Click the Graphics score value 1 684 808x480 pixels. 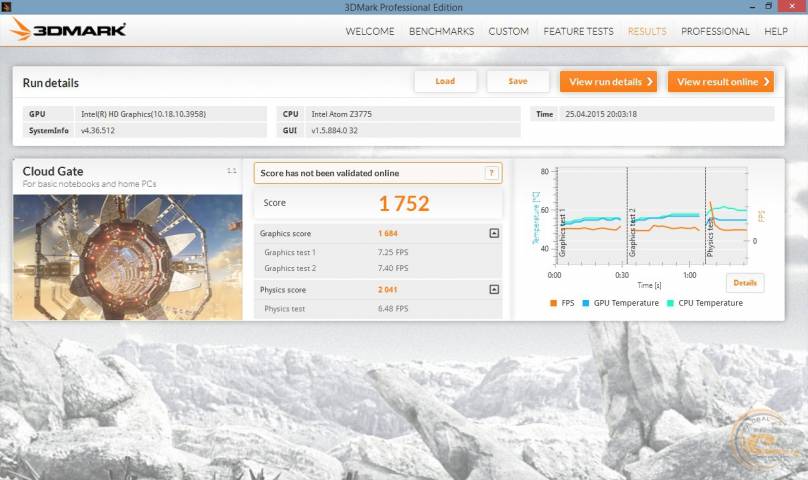pos(388,234)
